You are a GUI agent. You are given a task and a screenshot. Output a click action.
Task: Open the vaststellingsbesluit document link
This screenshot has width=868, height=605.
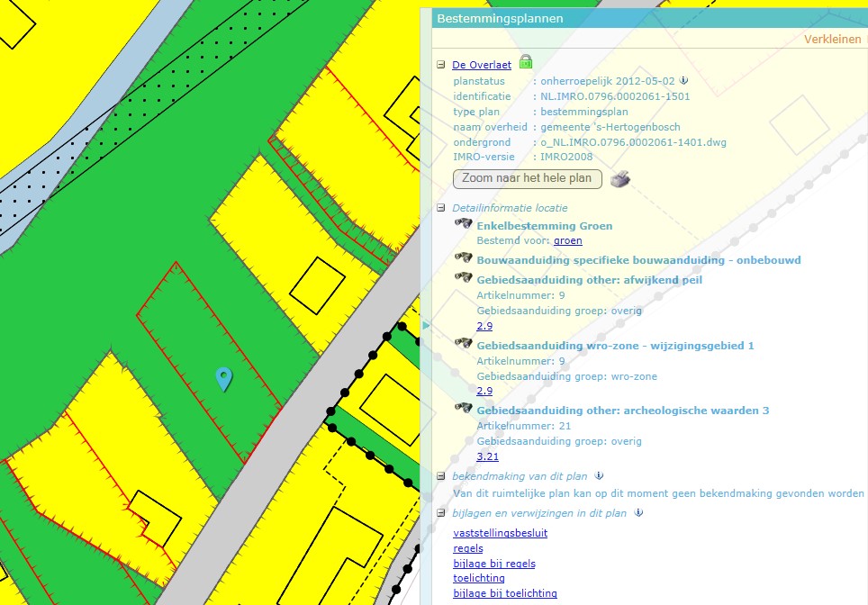(500, 533)
